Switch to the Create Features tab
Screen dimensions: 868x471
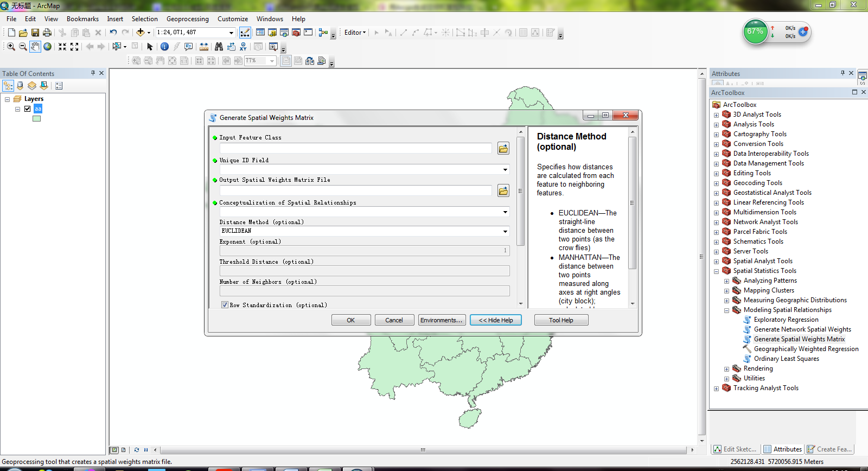pyautogui.click(x=830, y=449)
